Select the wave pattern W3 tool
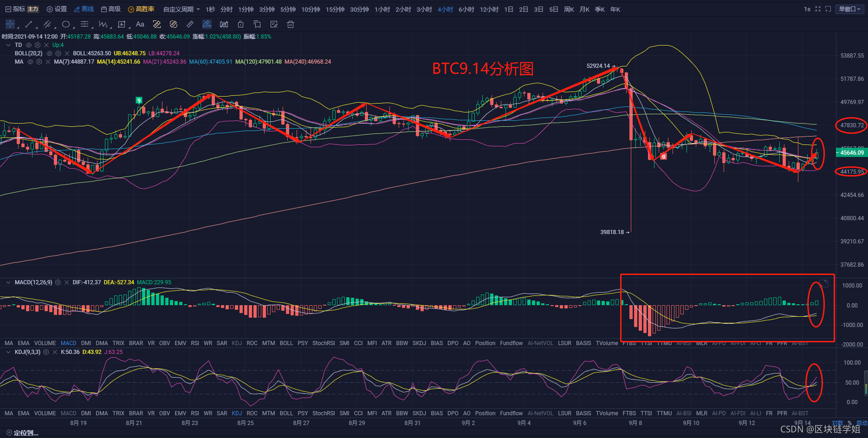This screenshot has height=438, width=868. 103,24
